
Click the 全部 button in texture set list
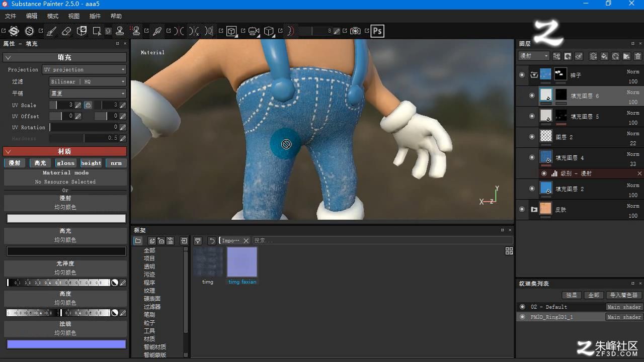594,295
